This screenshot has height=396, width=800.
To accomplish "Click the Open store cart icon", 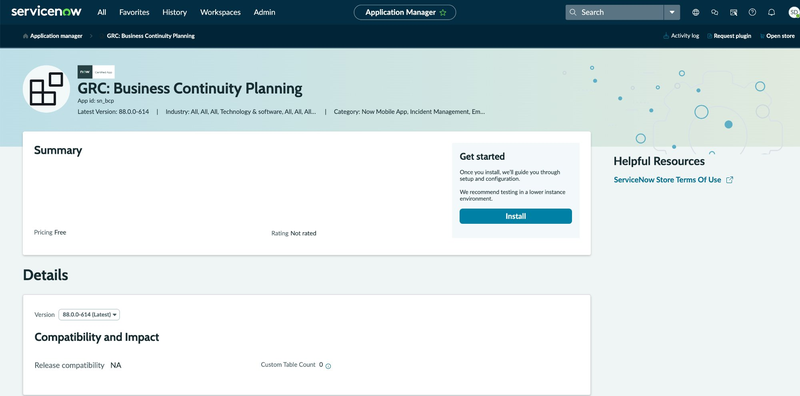I will click(762, 36).
